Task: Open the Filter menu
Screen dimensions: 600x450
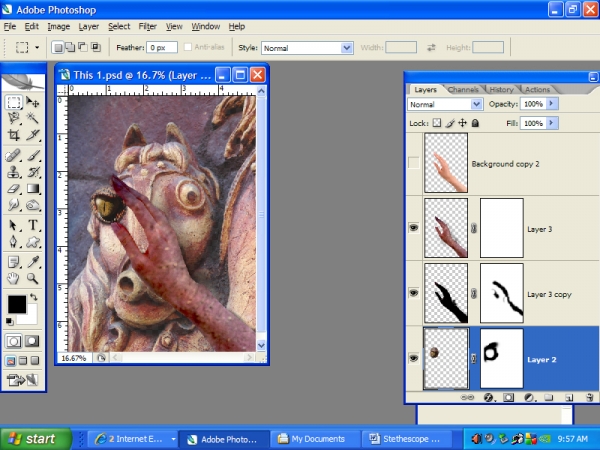Action: click(x=148, y=26)
